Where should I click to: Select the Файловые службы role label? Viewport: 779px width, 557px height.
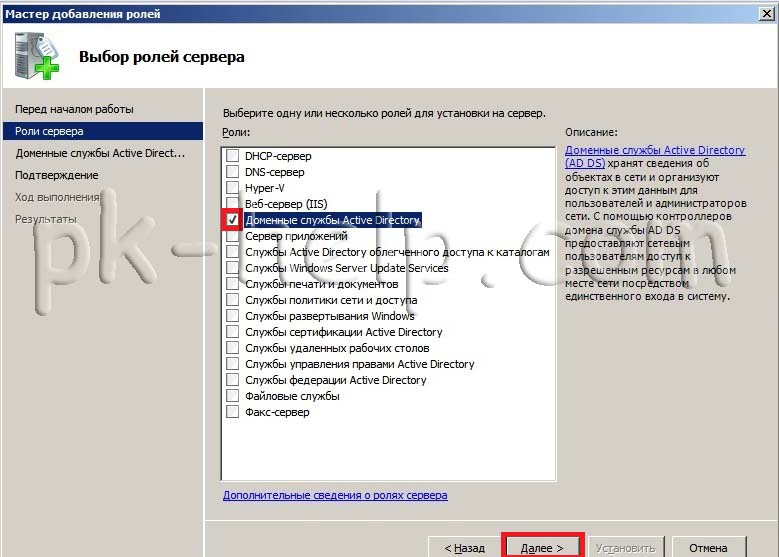click(x=292, y=396)
